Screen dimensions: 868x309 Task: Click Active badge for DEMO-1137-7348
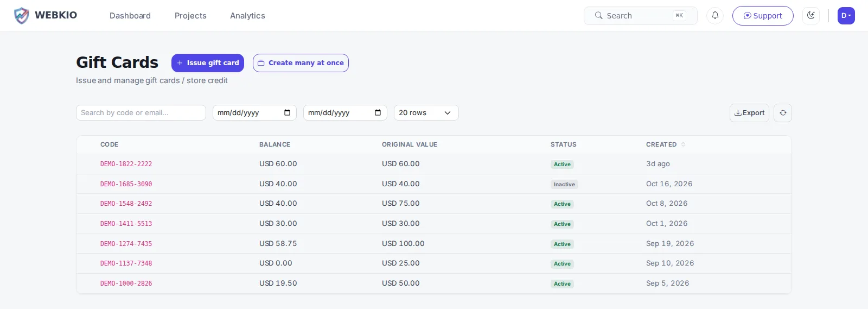562,263
